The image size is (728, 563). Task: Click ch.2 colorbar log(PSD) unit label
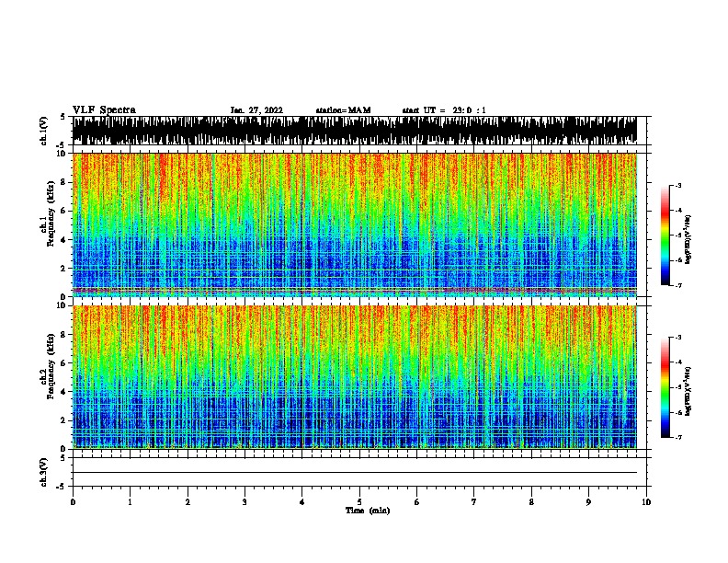click(x=688, y=391)
